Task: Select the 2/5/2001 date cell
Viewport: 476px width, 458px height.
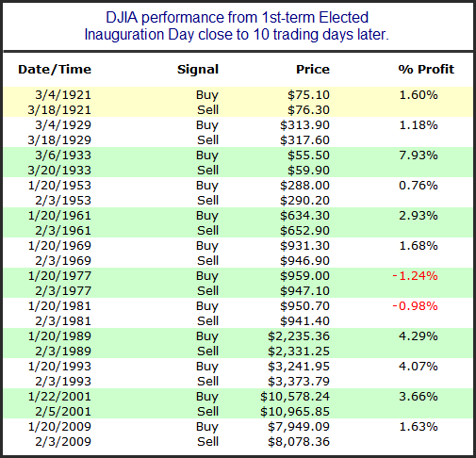Action: [63, 411]
